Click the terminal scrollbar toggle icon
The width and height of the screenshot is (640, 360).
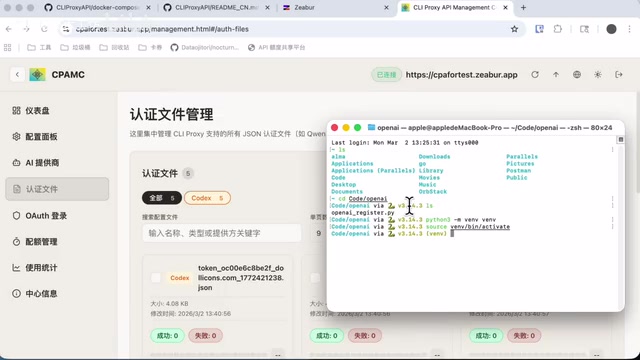(x=620, y=140)
